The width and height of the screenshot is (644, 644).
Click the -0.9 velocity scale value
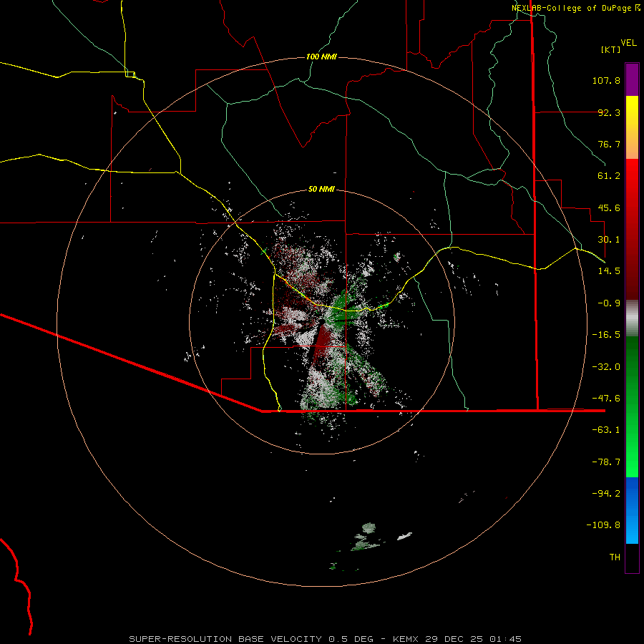pyautogui.click(x=609, y=303)
